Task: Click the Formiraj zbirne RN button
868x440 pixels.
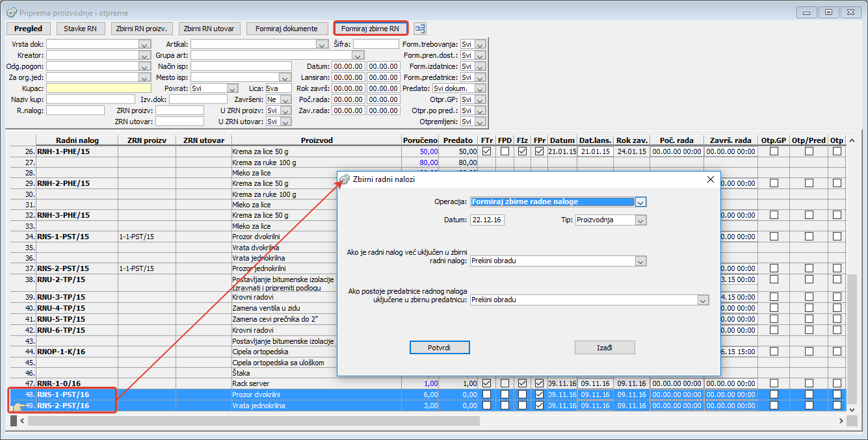Action: tap(371, 29)
